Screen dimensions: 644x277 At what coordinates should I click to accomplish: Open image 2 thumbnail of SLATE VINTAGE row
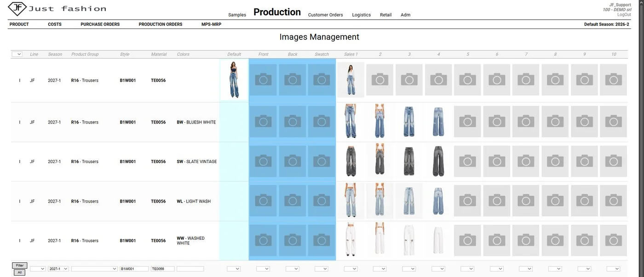point(379,159)
